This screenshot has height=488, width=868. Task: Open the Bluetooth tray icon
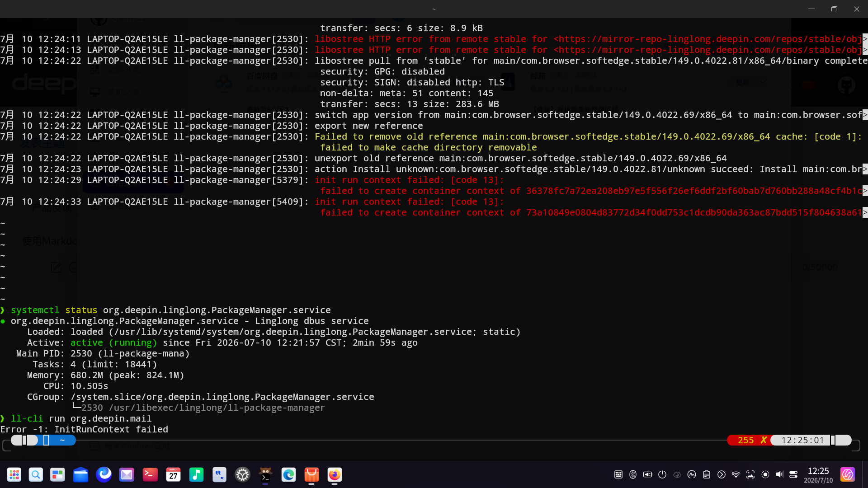(633, 474)
